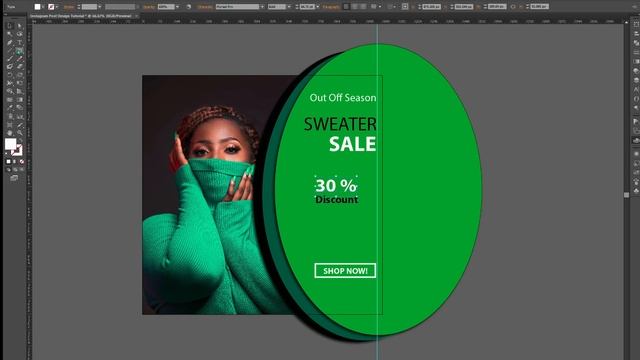Select the Line Segment tool
640x360 pixels.
click(9, 51)
